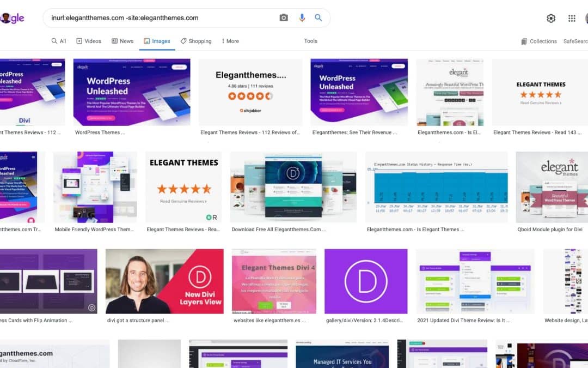The height and width of the screenshot is (368, 588).
Task: Click the search by image camera icon
Action: pos(284,17)
